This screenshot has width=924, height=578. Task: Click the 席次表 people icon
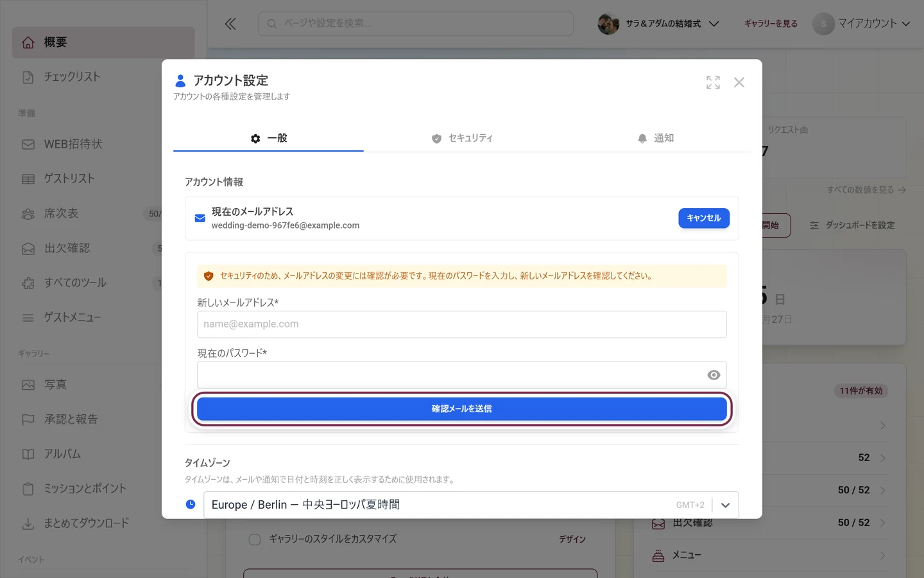pos(28,214)
